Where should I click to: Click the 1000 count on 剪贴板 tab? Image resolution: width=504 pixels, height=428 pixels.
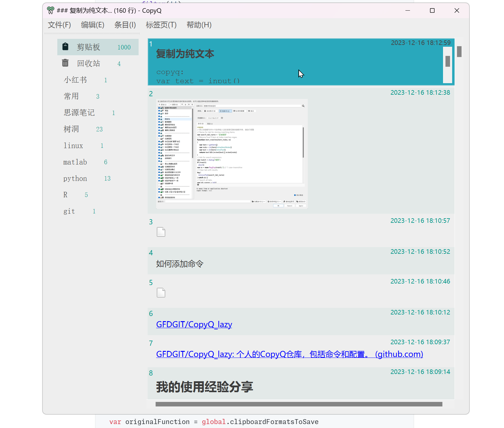tap(124, 47)
